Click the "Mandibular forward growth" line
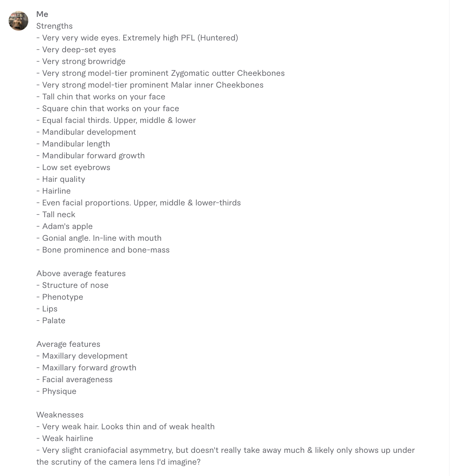The height and width of the screenshot is (476, 453). point(90,156)
